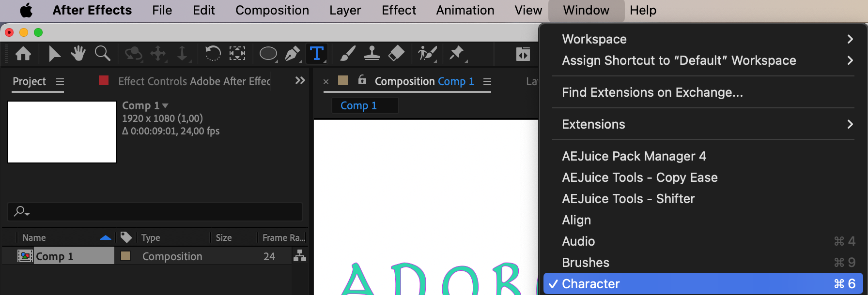Viewport: 868px width, 295px height.
Task: Open the Help menu
Action: coord(643,10)
